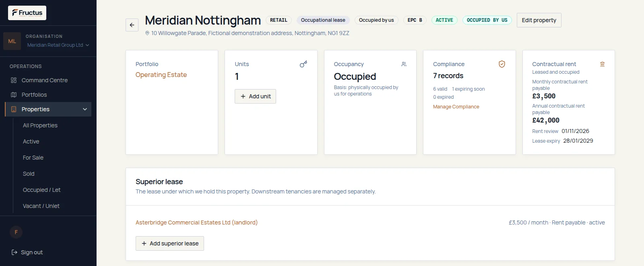Click the 1 expiring soon text

[468, 89]
